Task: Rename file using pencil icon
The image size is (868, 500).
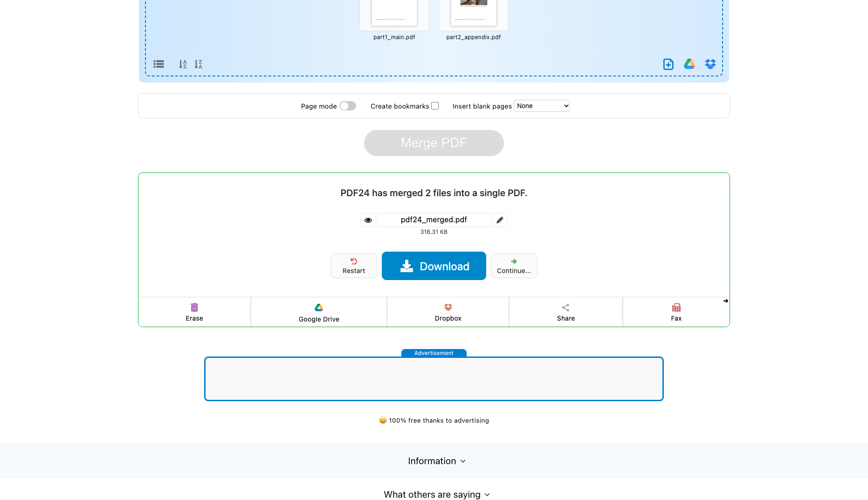Action: [x=500, y=220]
